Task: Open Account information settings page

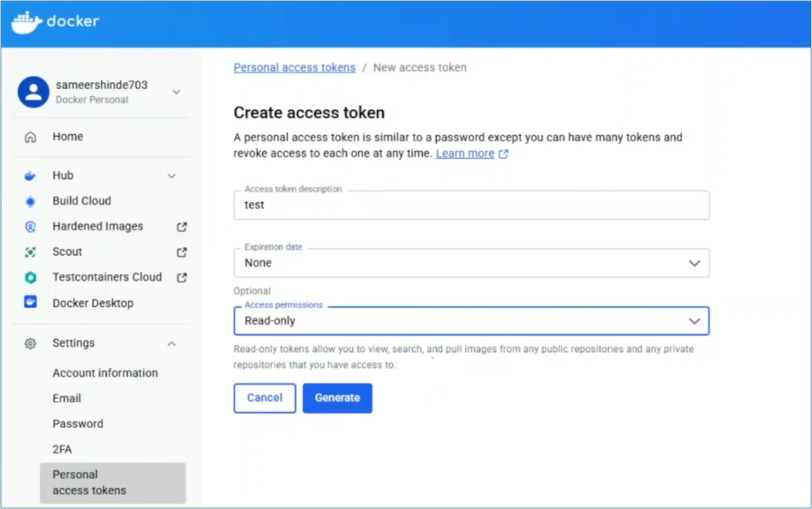Action: 105,373
